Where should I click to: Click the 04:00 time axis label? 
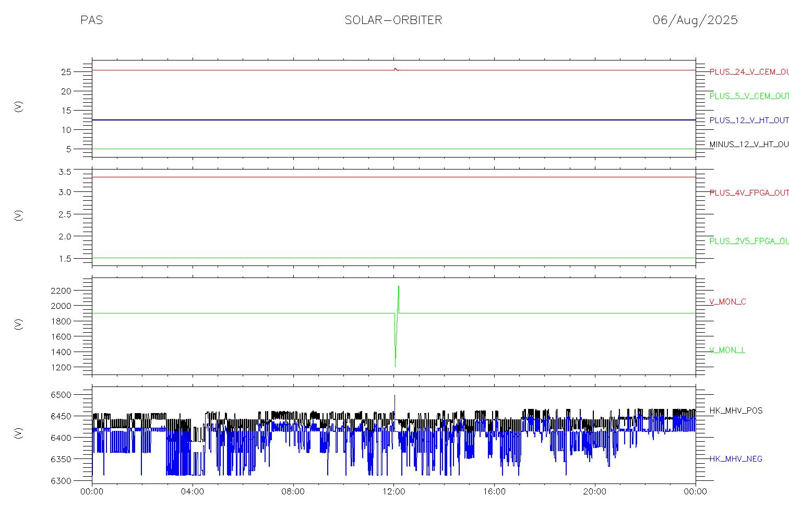point(193,491)
